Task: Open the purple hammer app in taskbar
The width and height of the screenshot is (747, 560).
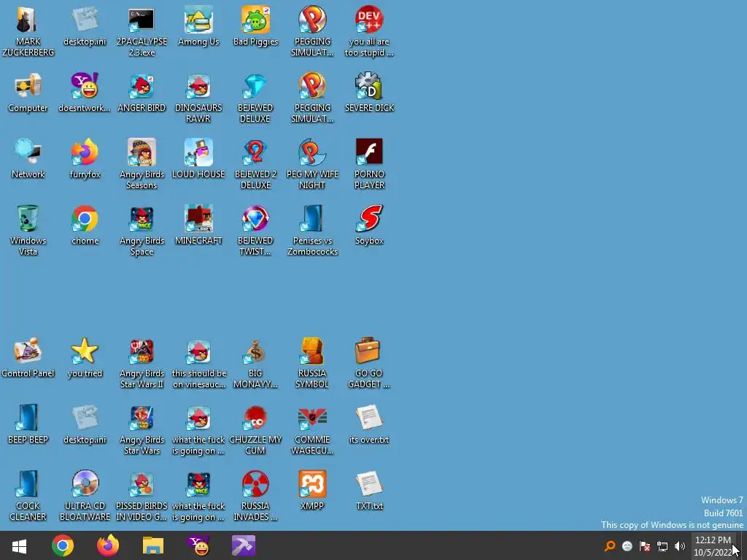Action: (244, 545)
